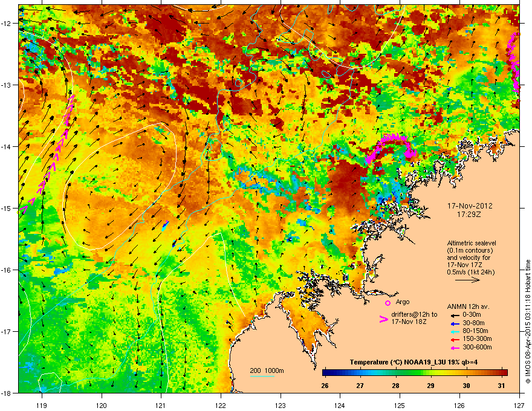
Task: Click the '-12' latitude axis label
Action: [x=6, y=24]
